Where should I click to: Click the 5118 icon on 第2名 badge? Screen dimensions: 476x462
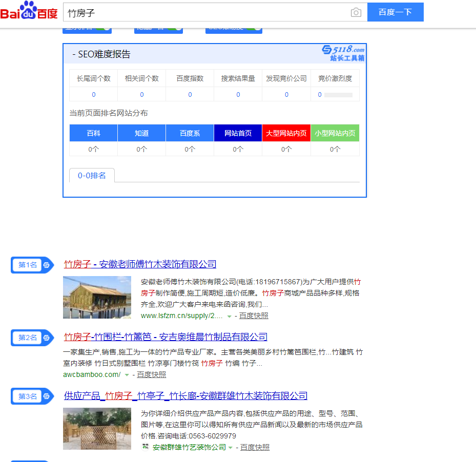coord(46,338)
